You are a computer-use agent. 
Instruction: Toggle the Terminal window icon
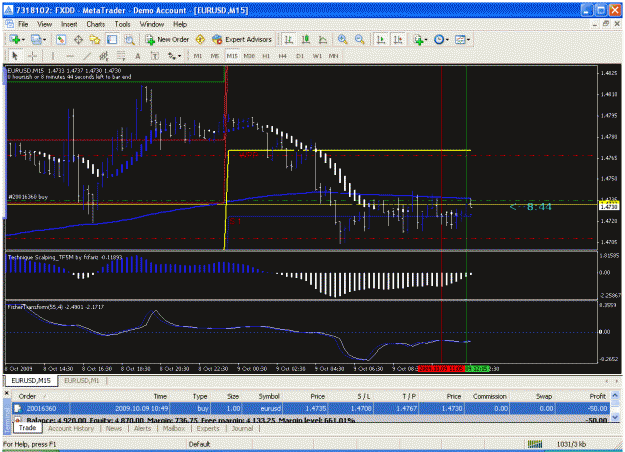112,39
